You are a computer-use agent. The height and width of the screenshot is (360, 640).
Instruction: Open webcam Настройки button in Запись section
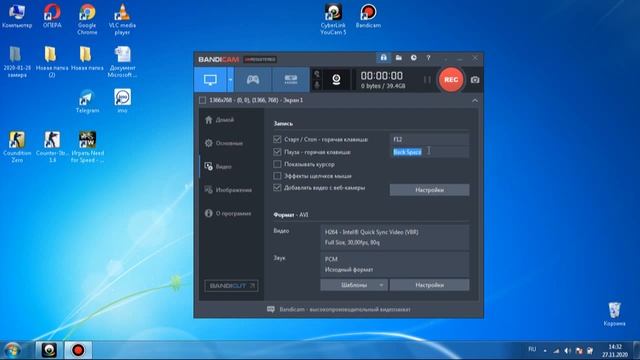click(x=429, y=190)
